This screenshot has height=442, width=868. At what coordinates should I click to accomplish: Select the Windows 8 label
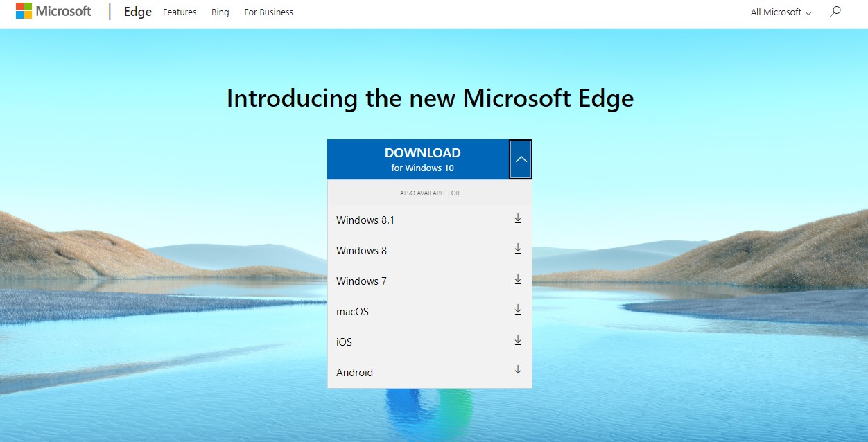click(361, 251)
